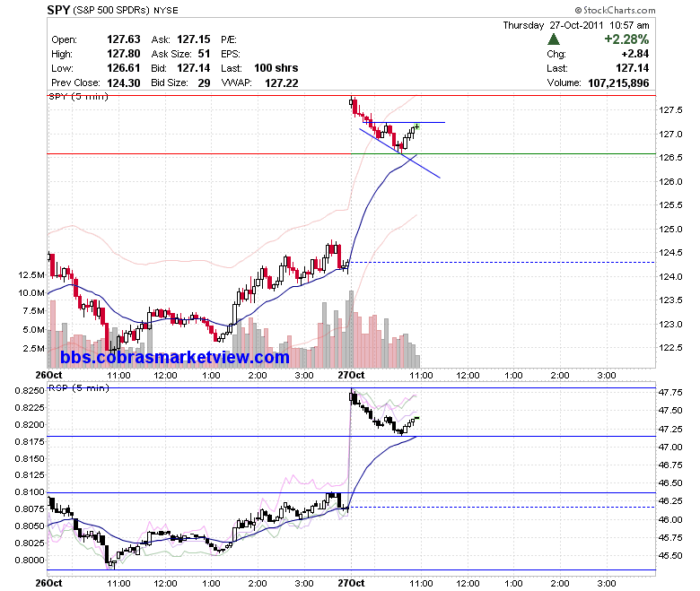Select the Open value 127.63

point(124,39)
